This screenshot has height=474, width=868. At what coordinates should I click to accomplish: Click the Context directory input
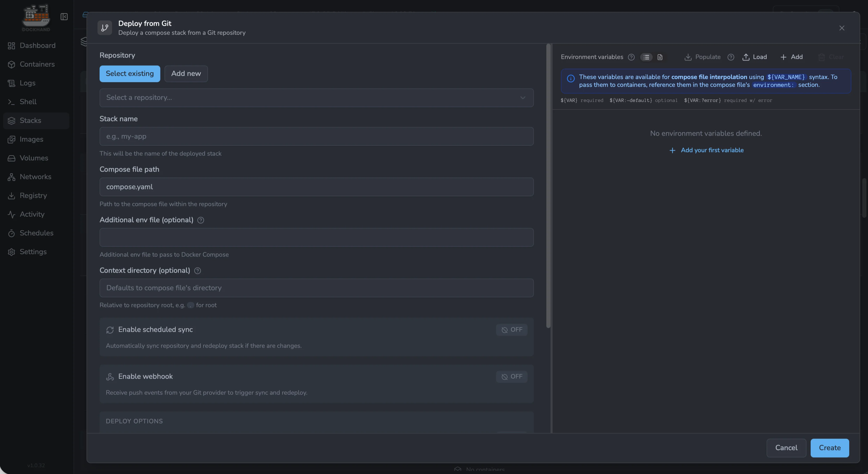coord(316,288)
